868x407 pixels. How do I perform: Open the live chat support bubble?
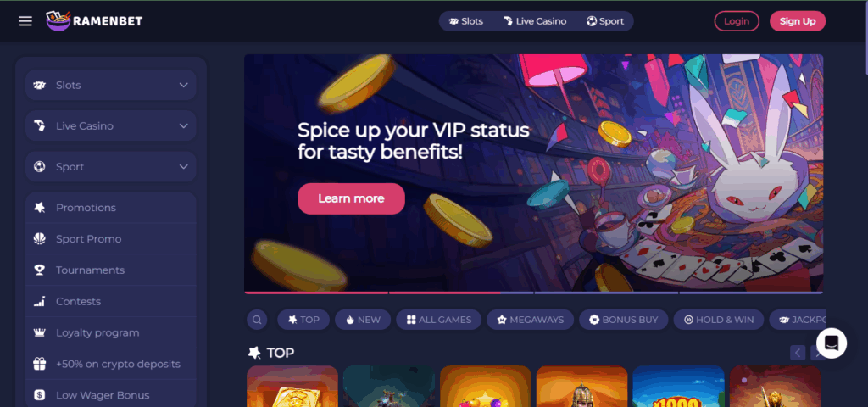[831, 343]
